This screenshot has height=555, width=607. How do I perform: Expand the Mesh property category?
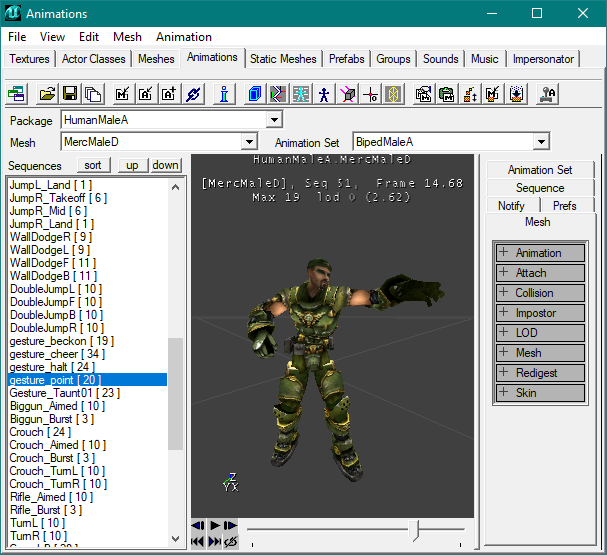click(x=540, y=353)
